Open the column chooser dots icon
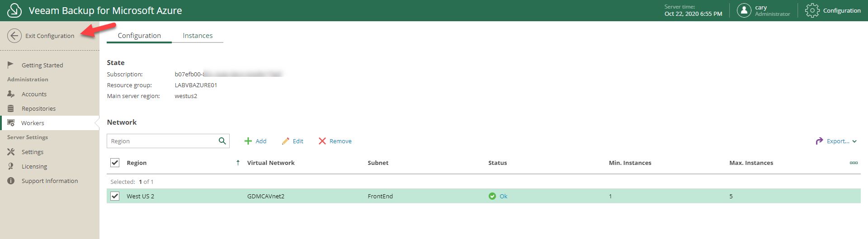This screenshot has height=239, width=868. tap(854, 163)
